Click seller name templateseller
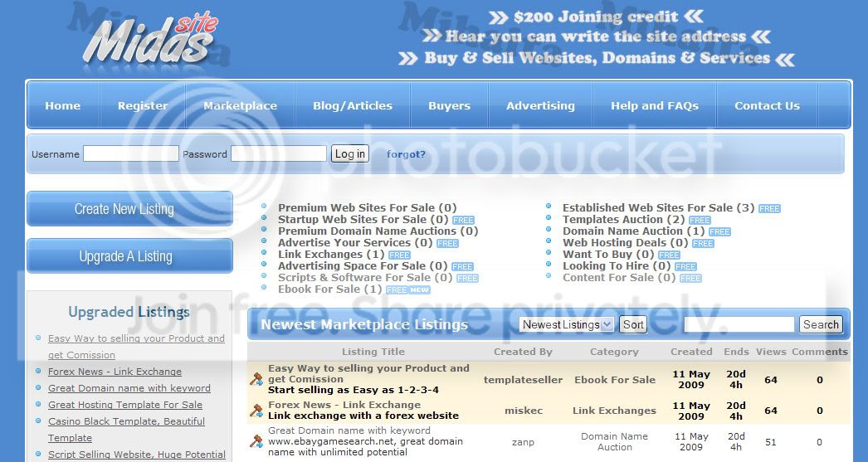Viewport: 868px width, 462px height. point(523,380)
